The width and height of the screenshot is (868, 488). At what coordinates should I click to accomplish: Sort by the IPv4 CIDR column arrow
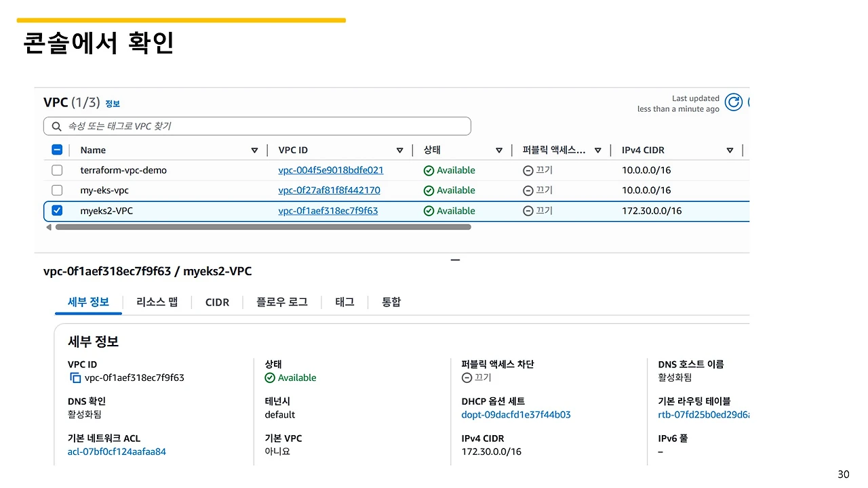[730, 150]
